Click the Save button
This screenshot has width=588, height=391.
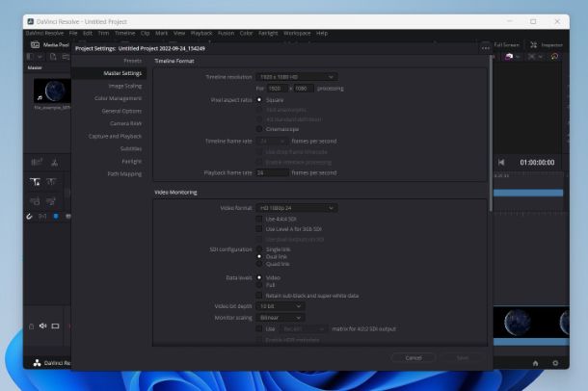(x=463, y=358)
